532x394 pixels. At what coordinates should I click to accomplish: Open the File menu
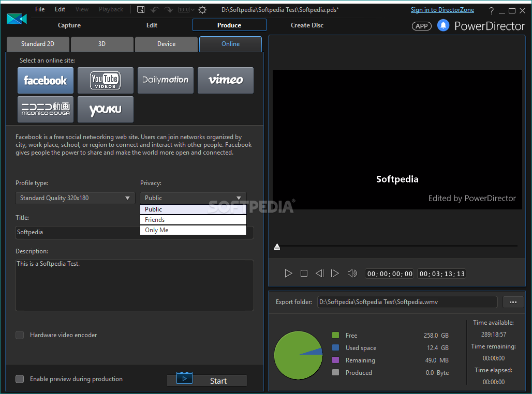pos(40,9)
